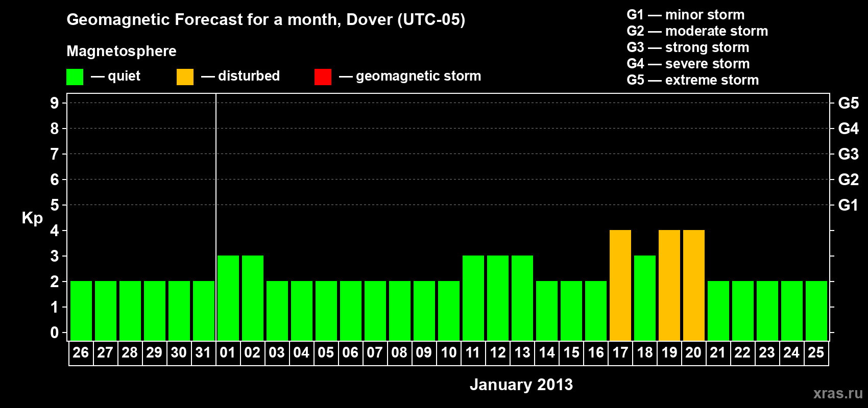868x408 pixels.
Task: Click the green bar for January 13
Action: pyautogui.click(x=522, y=298)
